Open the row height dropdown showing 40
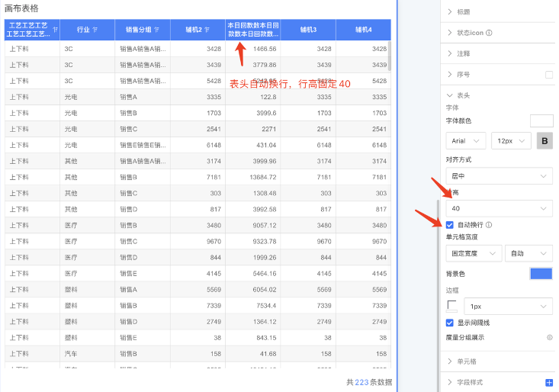The width and height of the screenshot is (559, 392). tap(499, 208)
